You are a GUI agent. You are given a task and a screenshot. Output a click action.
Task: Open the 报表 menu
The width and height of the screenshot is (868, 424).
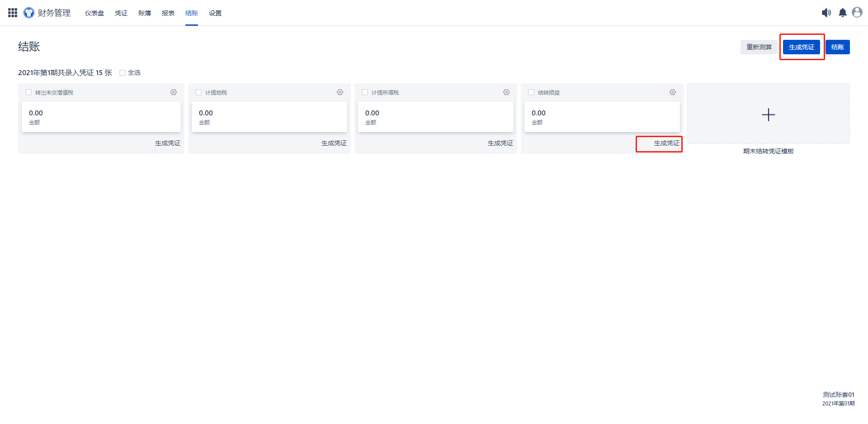point(168,13)
